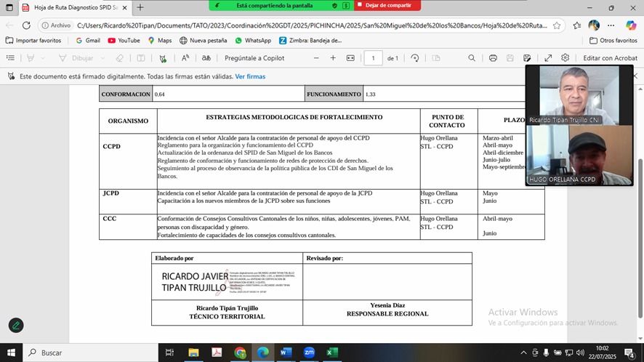
Task: Reload the PDF page
Action: pyautogui.click(x=26, y=25)
